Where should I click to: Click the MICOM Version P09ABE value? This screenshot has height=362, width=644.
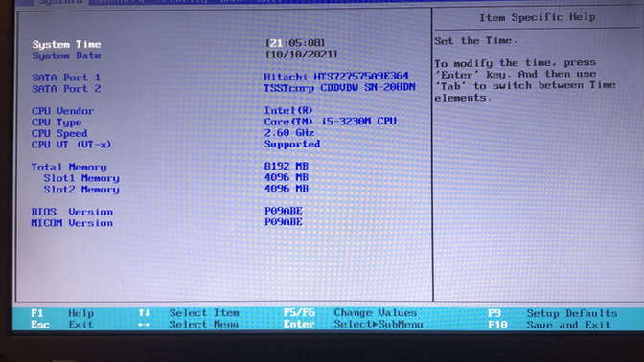(x=284, y=221)
